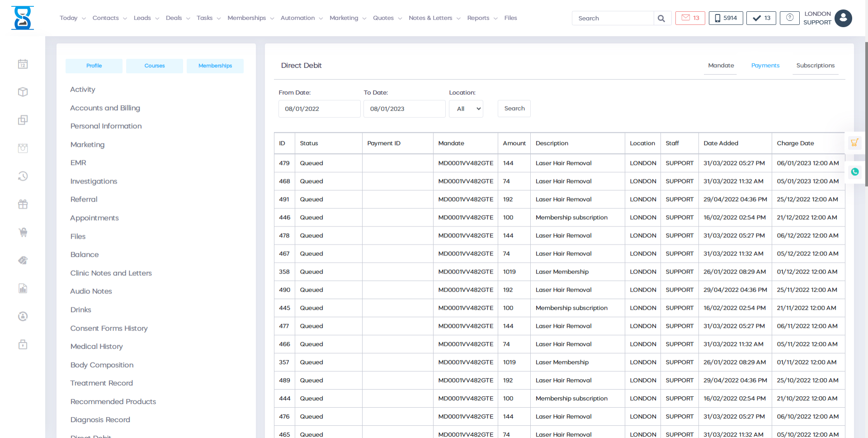Expand the Automation menu
868x438 pixels.
302,18
